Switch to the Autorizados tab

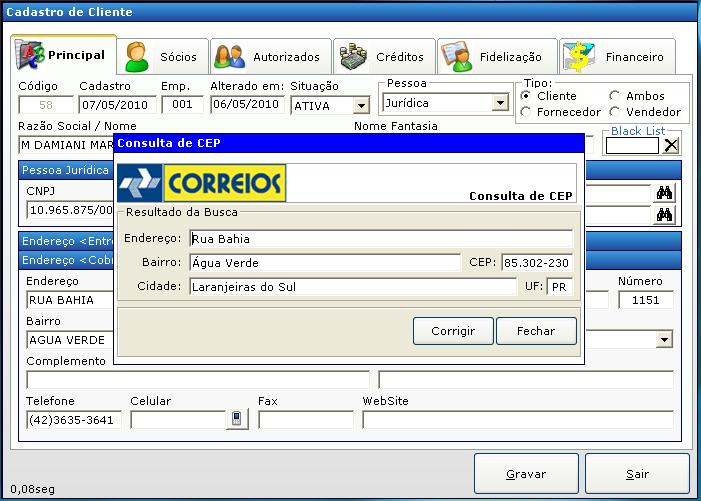click(271, 57)
